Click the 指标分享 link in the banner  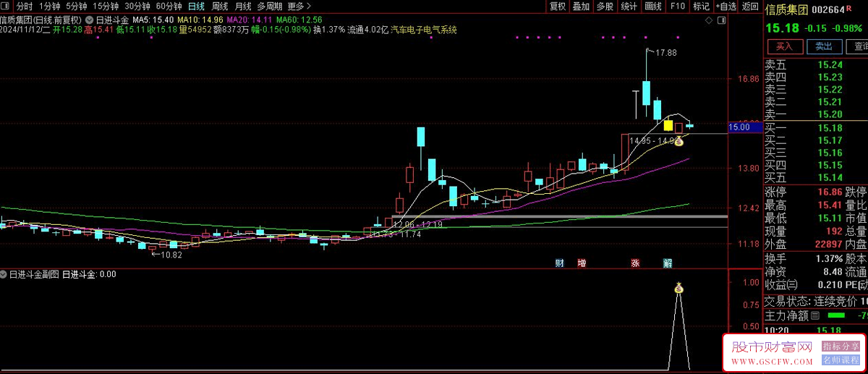(841, 347)
